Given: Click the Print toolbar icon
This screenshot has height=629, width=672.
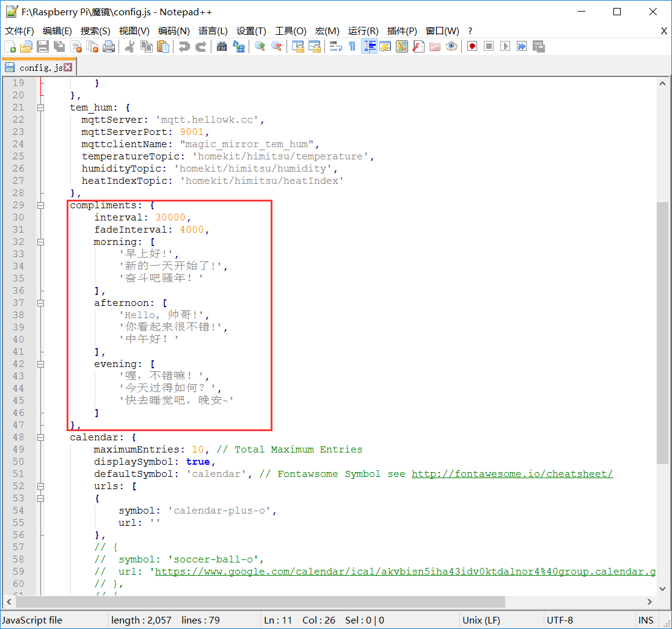Looking at the screenshot, I should (109, 46).
